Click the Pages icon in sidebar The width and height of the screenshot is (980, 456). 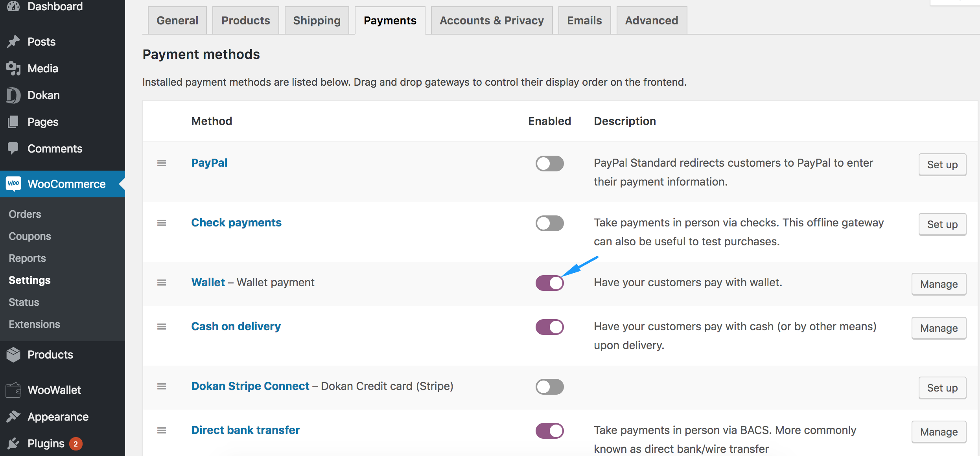pos(13,122)
